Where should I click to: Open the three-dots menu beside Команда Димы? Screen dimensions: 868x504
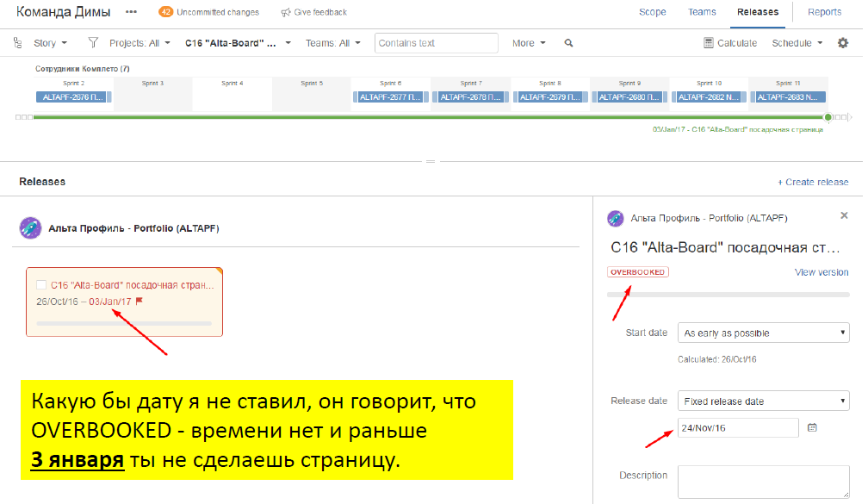point(131,12)
